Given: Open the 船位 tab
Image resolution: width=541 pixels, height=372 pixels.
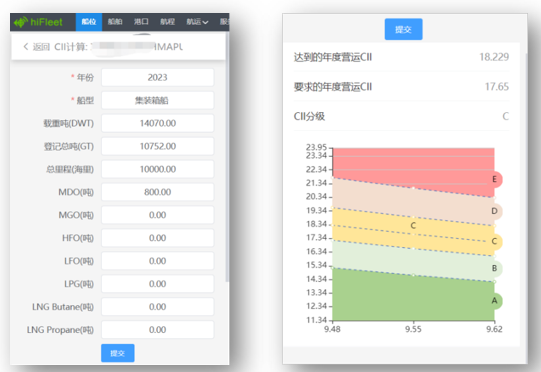Looking at the screenshot, I should click(89, 22).
